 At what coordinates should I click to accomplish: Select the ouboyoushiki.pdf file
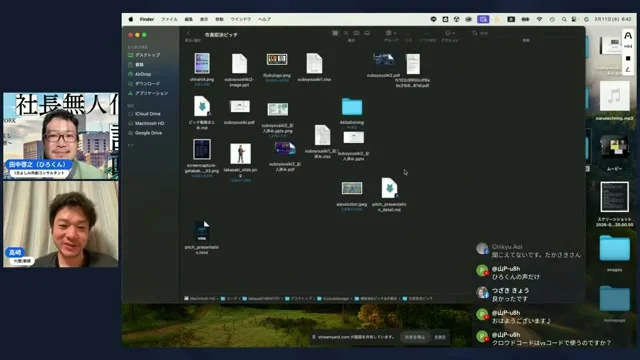[240, 111]
